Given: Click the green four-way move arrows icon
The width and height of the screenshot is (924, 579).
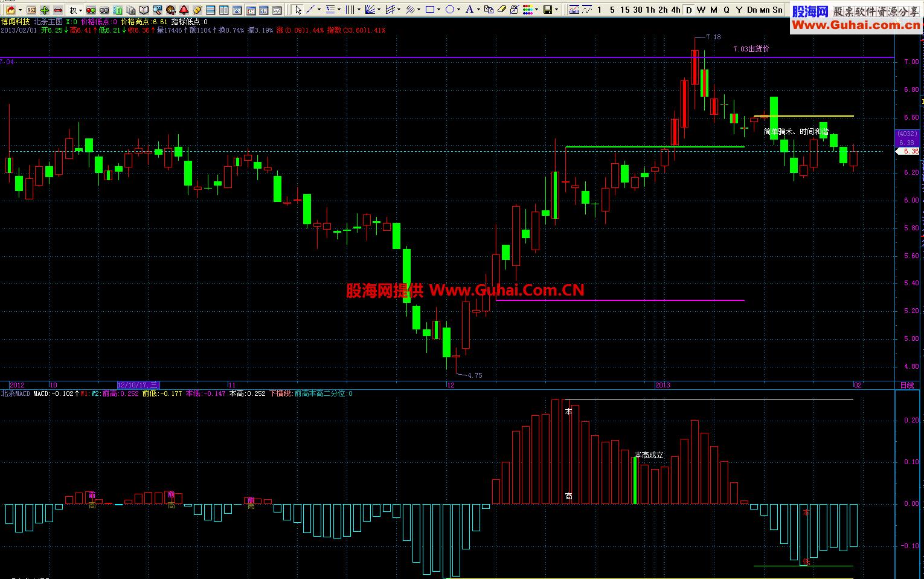Looking at the screenshot, I should [45, 10].
